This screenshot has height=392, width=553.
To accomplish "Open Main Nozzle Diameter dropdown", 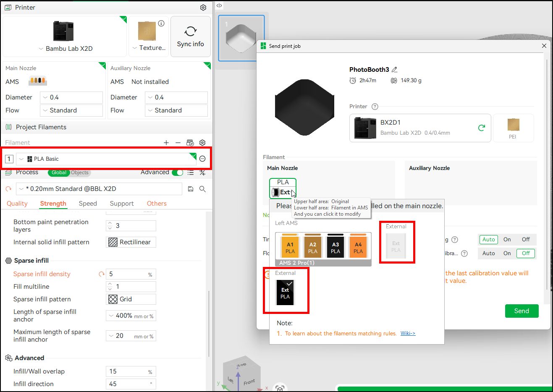I will (x=71, y=97).
